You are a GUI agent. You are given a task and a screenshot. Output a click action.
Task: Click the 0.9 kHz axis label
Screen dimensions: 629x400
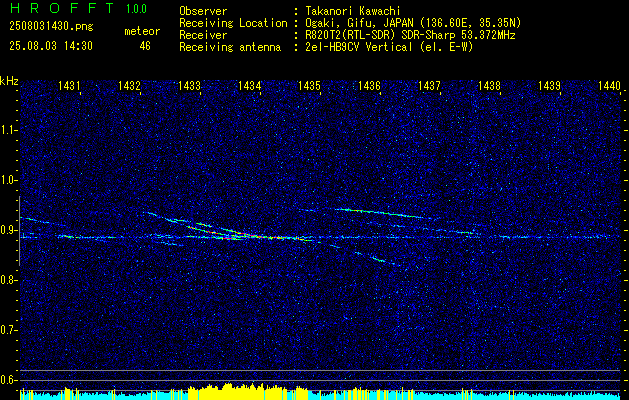9,230
